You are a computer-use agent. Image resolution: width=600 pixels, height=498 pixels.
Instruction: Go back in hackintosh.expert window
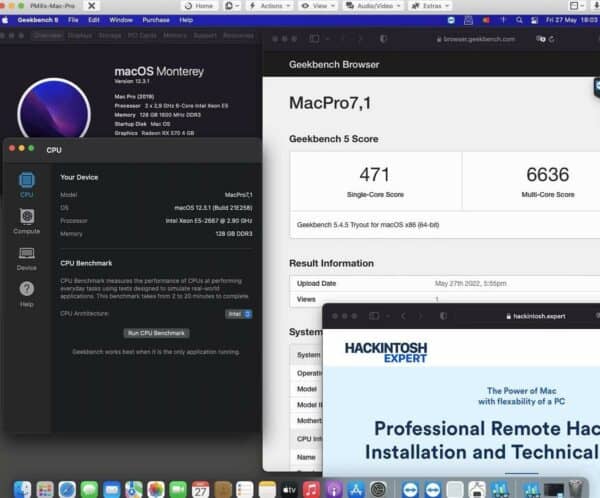tap(403, 316)
